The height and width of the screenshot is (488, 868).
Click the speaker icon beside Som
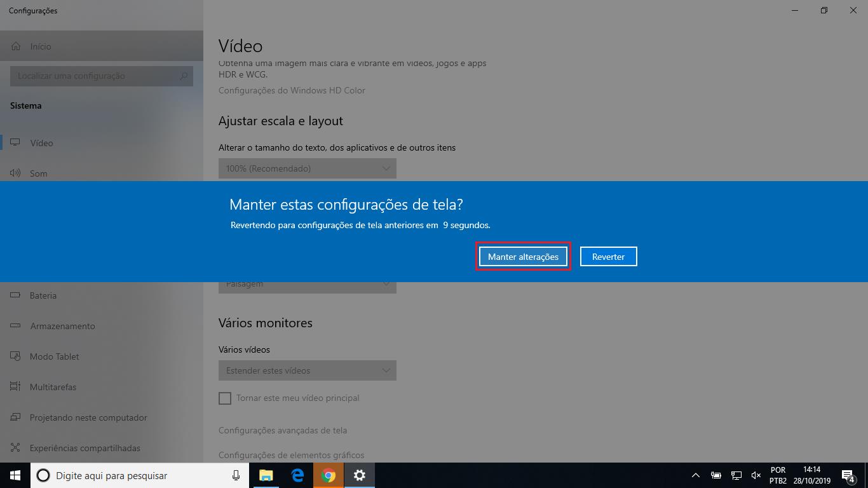pos(15,173)
